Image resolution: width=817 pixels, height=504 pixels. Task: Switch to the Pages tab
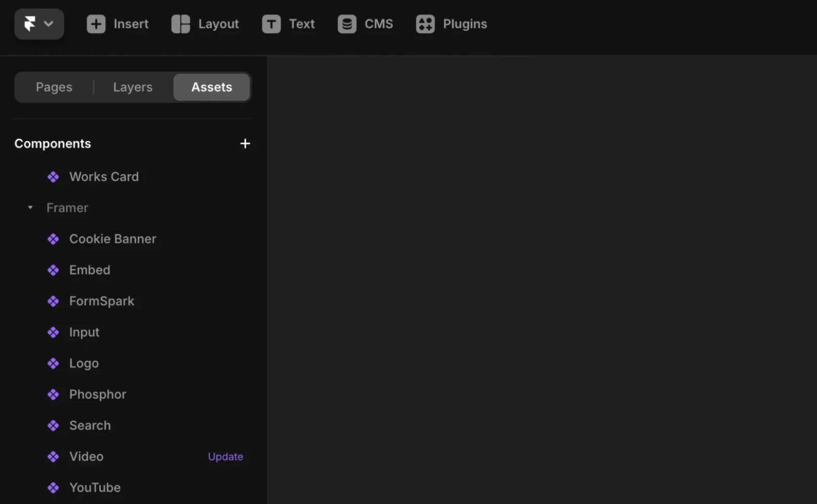[x=54, y=87]
